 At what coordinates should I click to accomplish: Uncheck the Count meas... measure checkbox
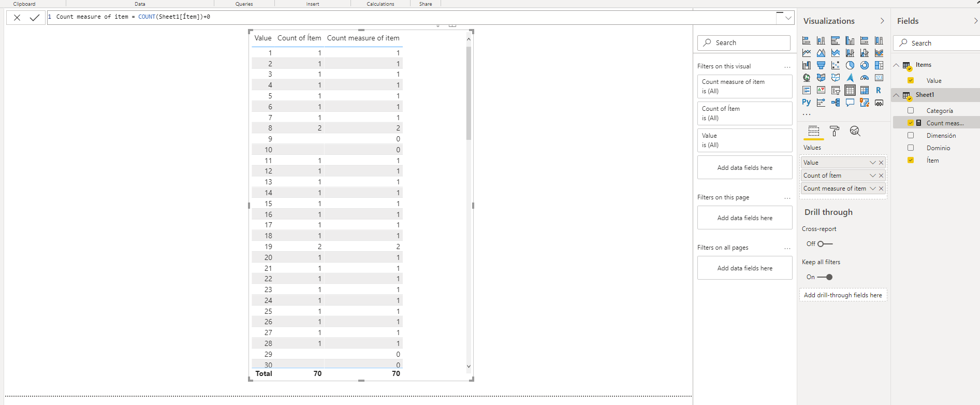point(911,123)
